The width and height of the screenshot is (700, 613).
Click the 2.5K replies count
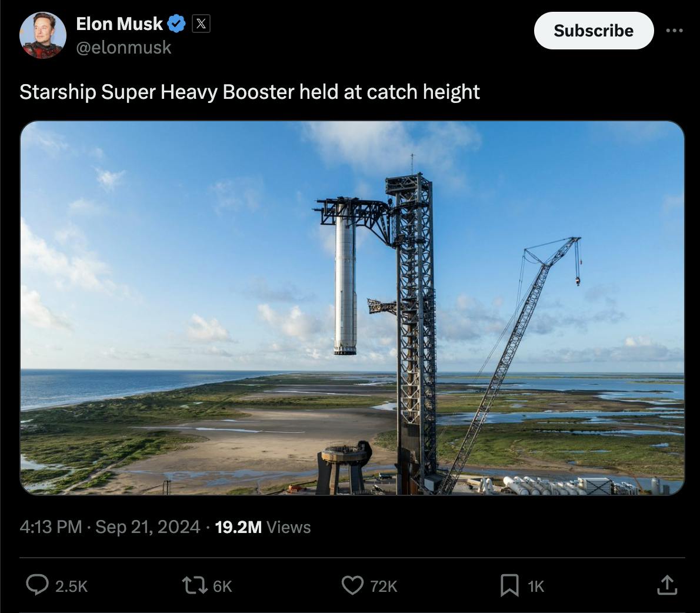tap(71, 586)
